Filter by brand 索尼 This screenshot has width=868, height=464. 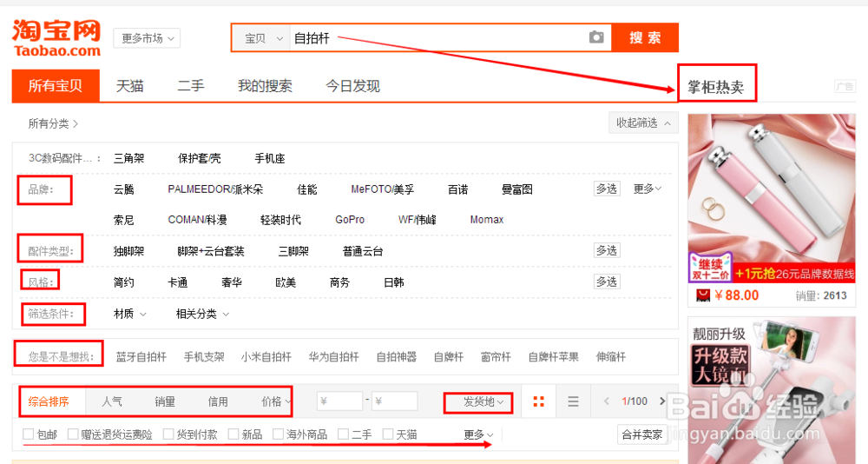(123, 220)
